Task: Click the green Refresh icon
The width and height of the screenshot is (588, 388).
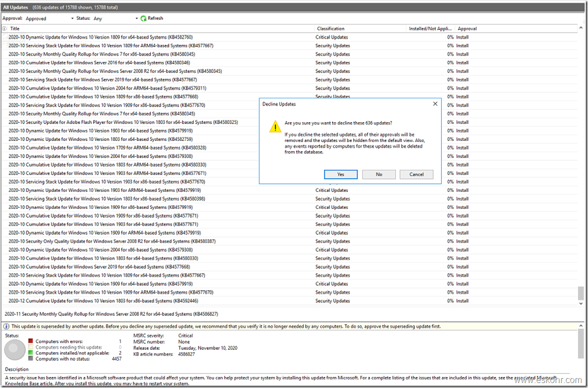Action: [x=143, y=18]
